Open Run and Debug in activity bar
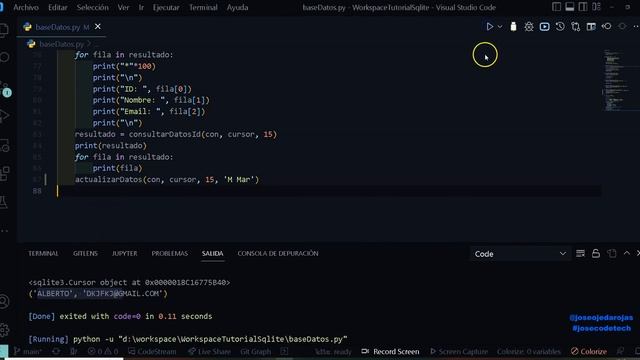The image size is (640, 360). (4, 116)
